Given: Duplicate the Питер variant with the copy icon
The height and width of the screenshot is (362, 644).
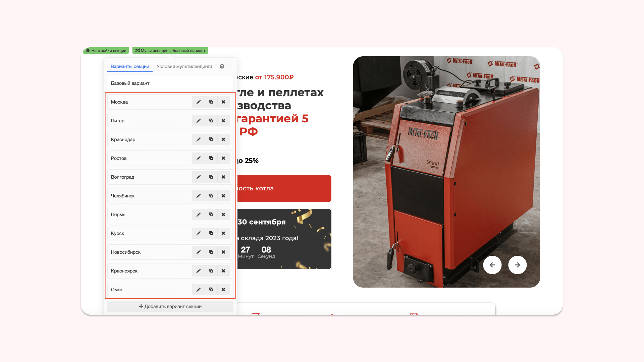Looking at the screenshot, I should click(211, 121).
